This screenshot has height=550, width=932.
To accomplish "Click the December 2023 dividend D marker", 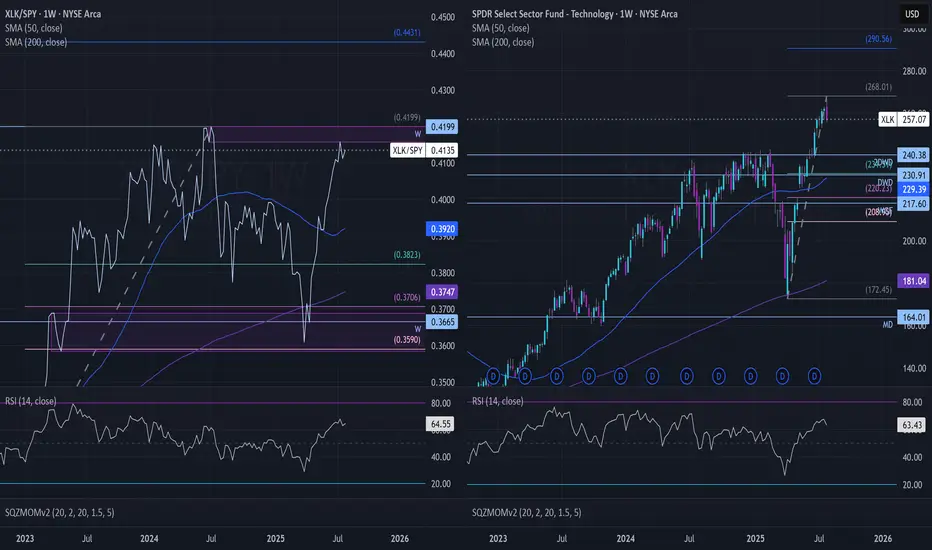I will point(621,376).
